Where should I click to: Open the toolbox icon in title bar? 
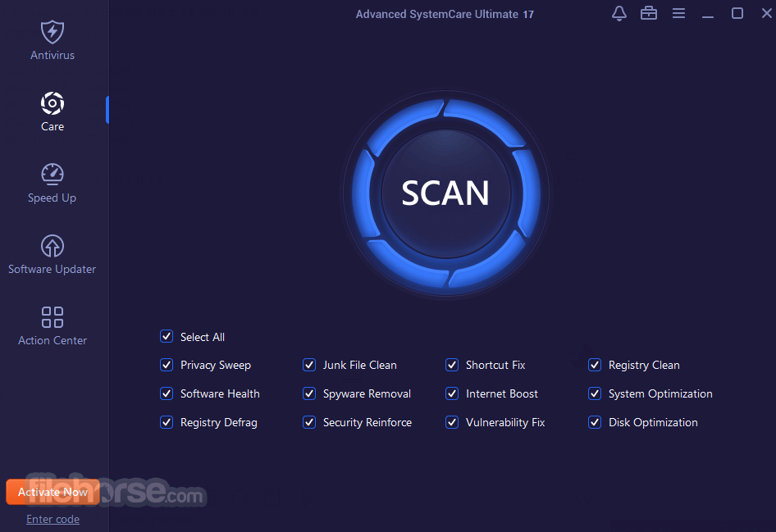pyautogui.click(x=649, y=13)
